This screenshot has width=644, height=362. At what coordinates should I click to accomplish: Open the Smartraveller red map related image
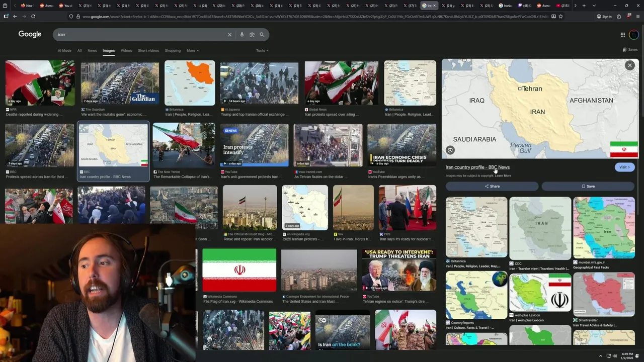(x=604, y=294)
